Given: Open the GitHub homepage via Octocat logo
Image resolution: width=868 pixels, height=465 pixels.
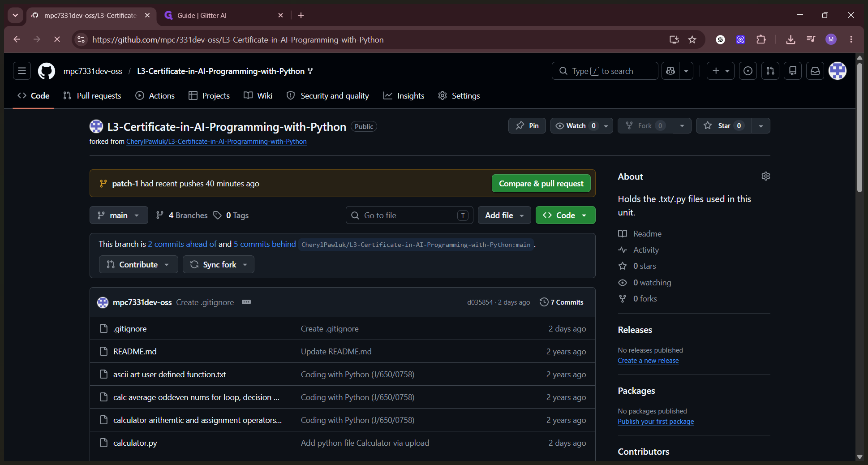Looking at the screenshot, I should pyautogui.click(x=47, y=71).
